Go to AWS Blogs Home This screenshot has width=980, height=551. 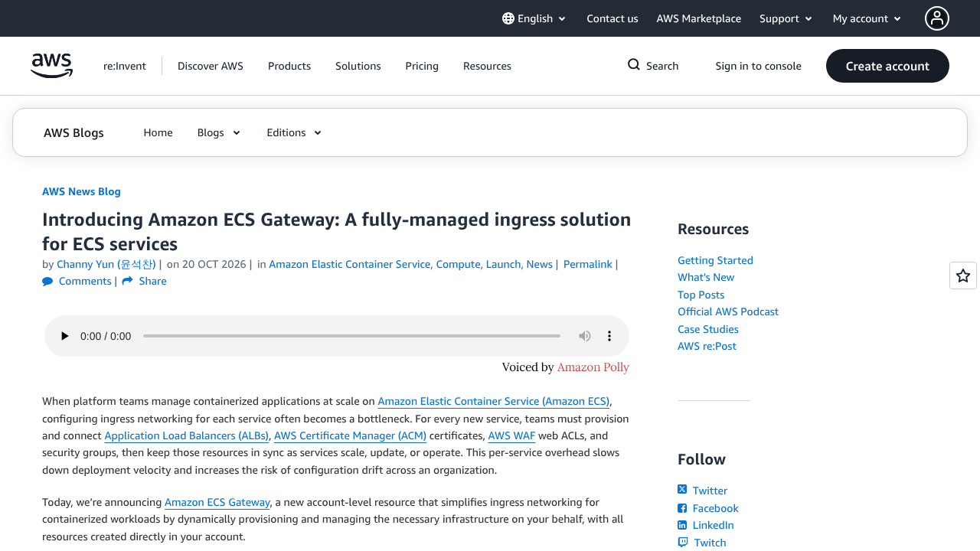(158, 132)
